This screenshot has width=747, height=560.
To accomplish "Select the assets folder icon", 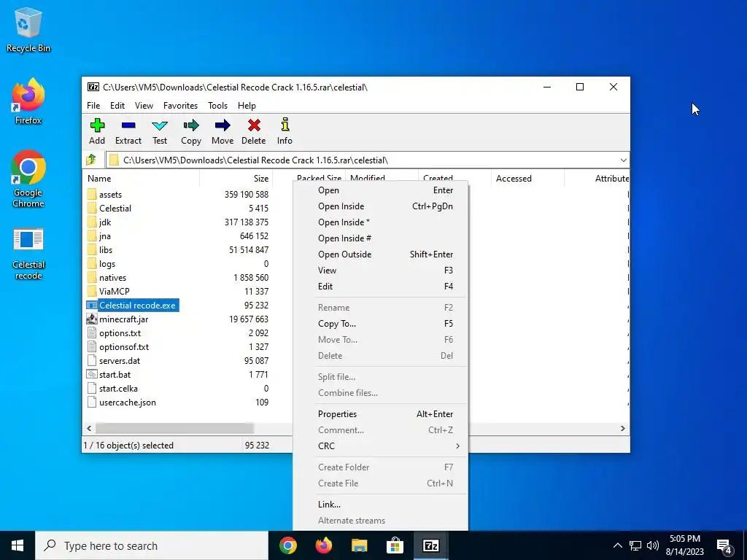I will [x=92, y=194].
